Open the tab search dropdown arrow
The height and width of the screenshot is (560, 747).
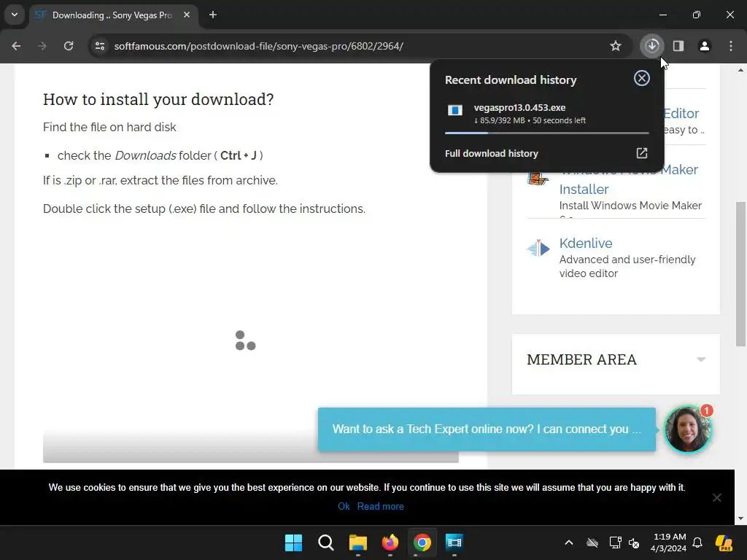point(15,15)
